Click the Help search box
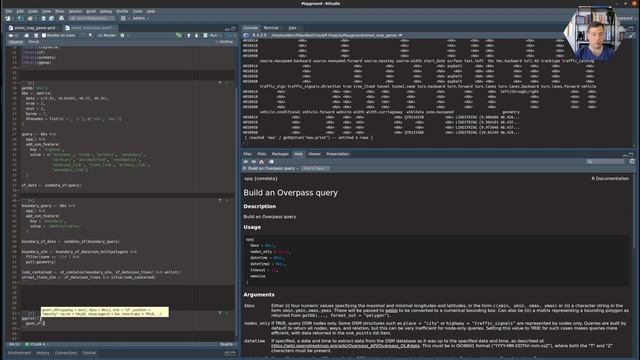 point(606,162)
